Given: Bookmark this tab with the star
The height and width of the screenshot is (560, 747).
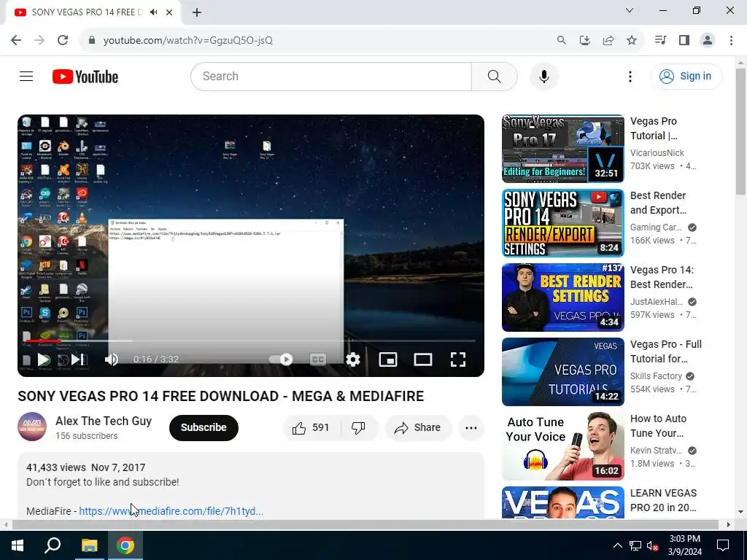Looking at the screenshot, I should coord(632,41).
